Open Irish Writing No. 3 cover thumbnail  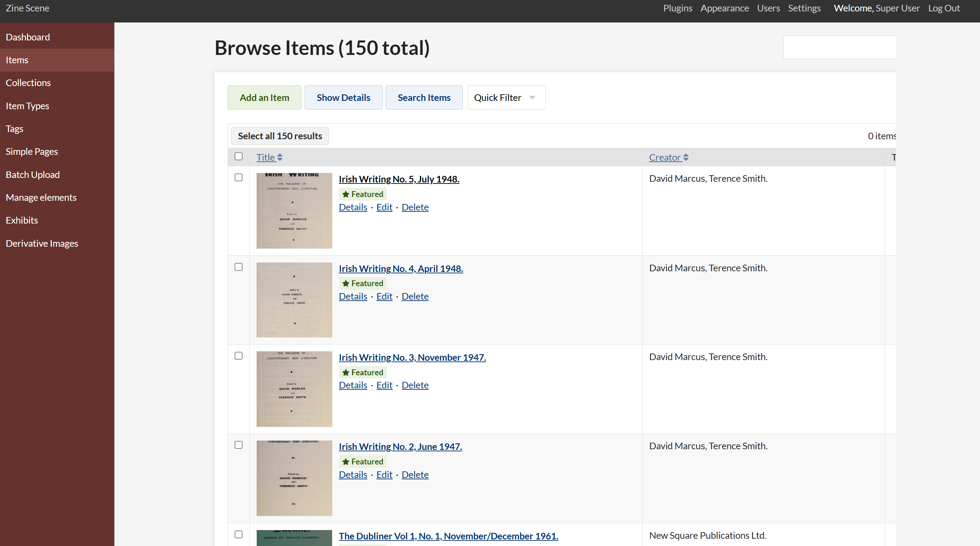point(294,389)
